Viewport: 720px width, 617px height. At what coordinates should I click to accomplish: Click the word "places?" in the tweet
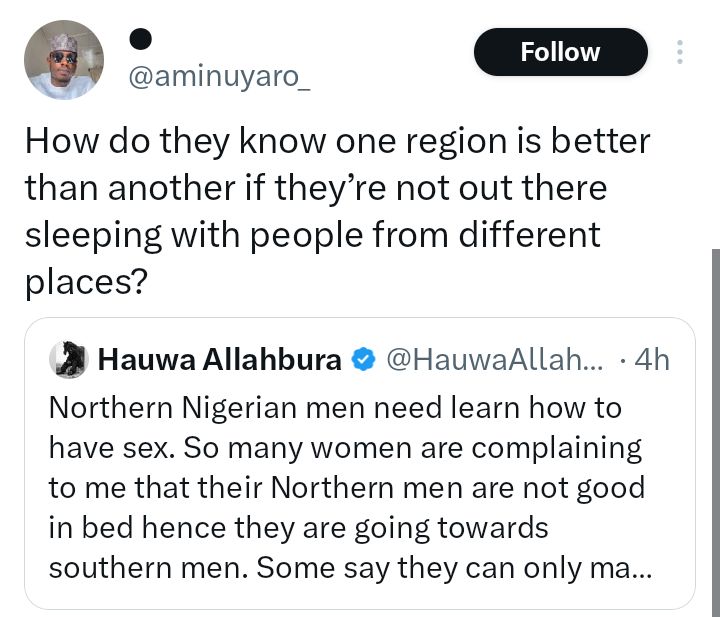pos(86,280)
